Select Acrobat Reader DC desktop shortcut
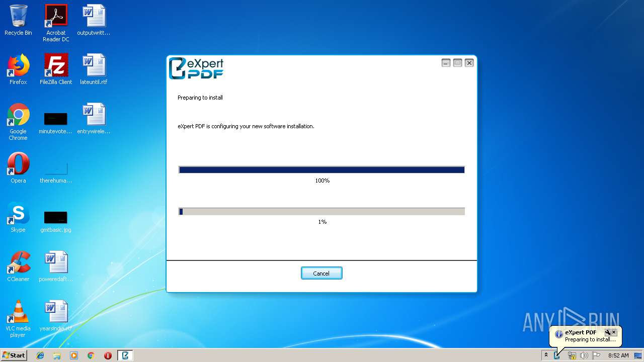Screen dimensions: 644x362 56,24
